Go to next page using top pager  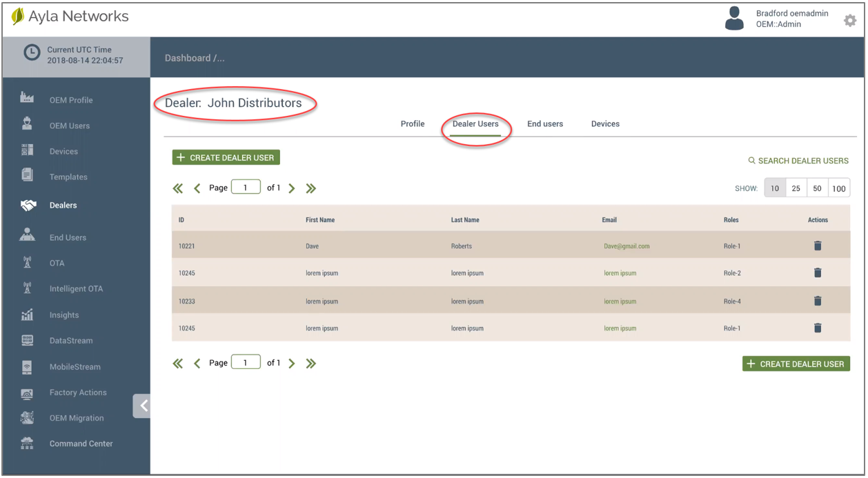[292, 188]
